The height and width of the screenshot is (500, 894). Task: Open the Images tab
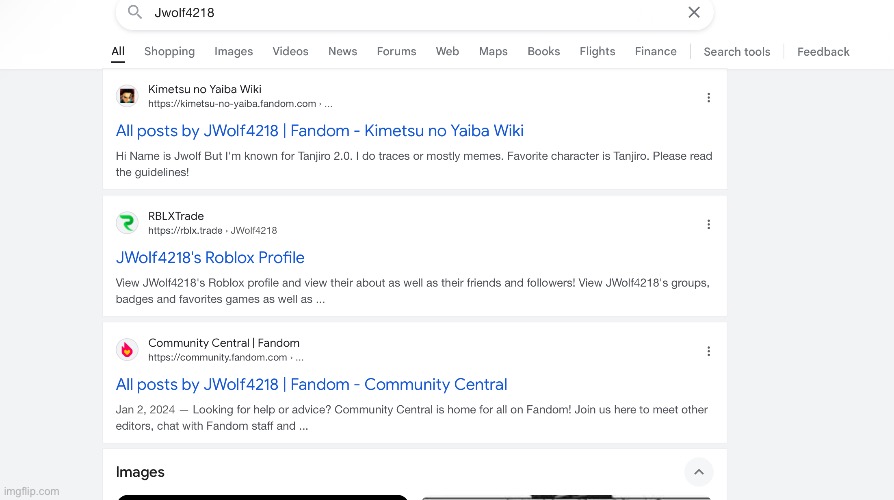tap(234, 51)
